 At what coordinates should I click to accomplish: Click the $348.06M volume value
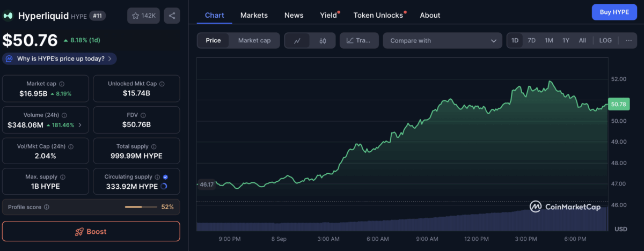point(25,125)
